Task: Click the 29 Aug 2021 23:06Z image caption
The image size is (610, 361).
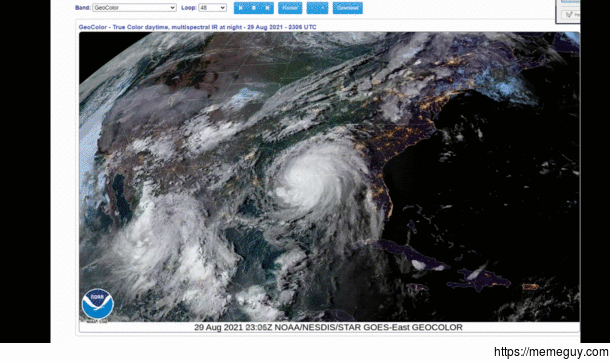Action: pos(328,328)
